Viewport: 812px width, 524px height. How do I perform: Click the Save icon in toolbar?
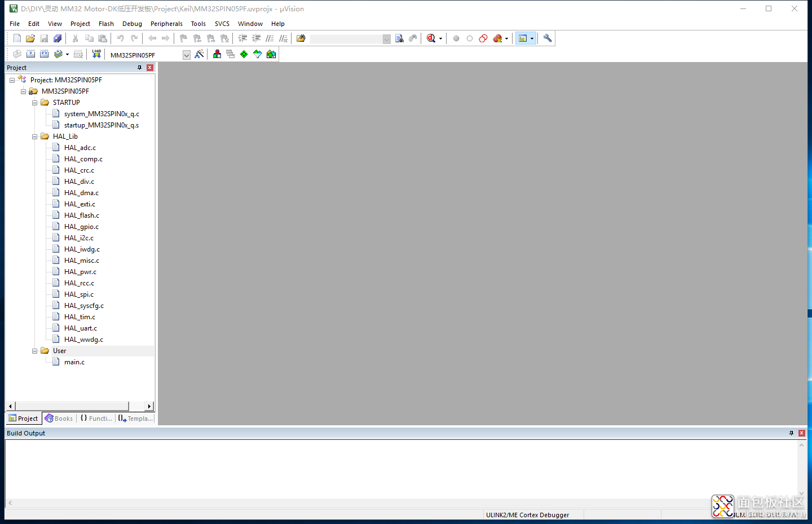pos(44,38)
